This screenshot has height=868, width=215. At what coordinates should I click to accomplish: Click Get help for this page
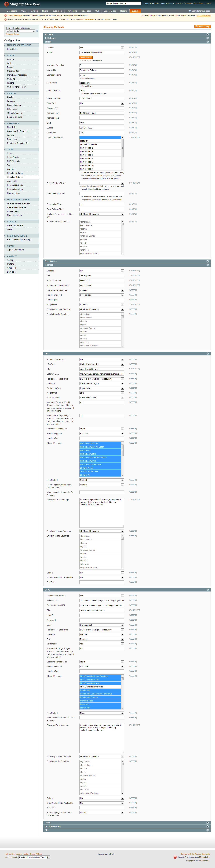pyautogui.click(x=200, y=11)
